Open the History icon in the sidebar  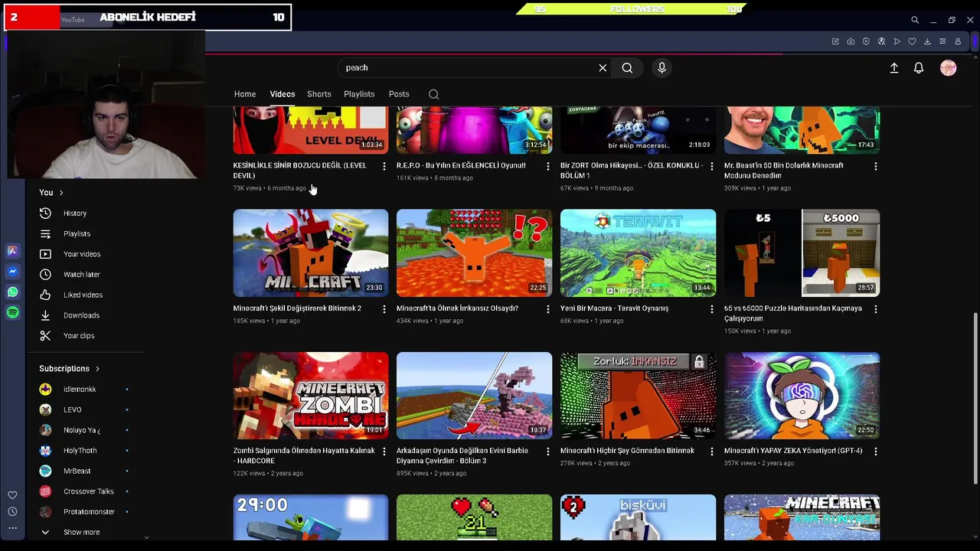click(45, 214)
